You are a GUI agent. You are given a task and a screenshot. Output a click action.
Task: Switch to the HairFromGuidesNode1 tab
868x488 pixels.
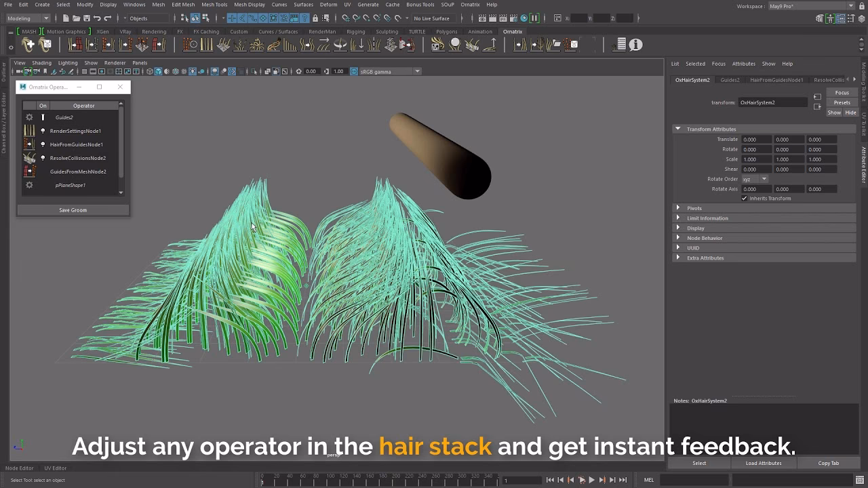776,80
